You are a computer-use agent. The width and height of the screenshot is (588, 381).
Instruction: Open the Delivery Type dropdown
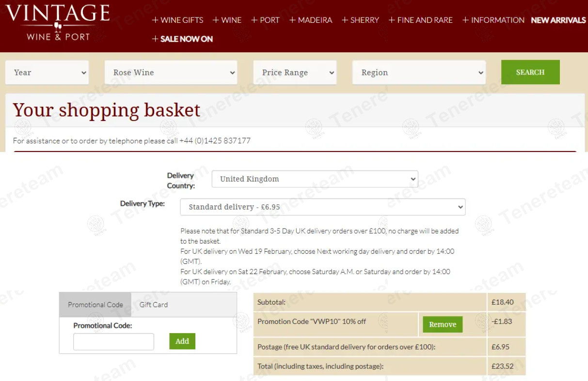tap(322, 207)
